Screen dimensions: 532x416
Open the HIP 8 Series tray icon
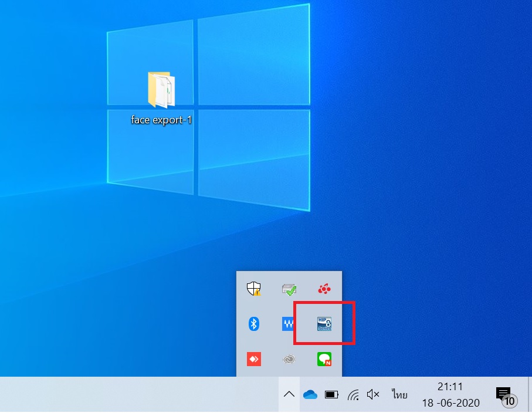coord(324,324)
